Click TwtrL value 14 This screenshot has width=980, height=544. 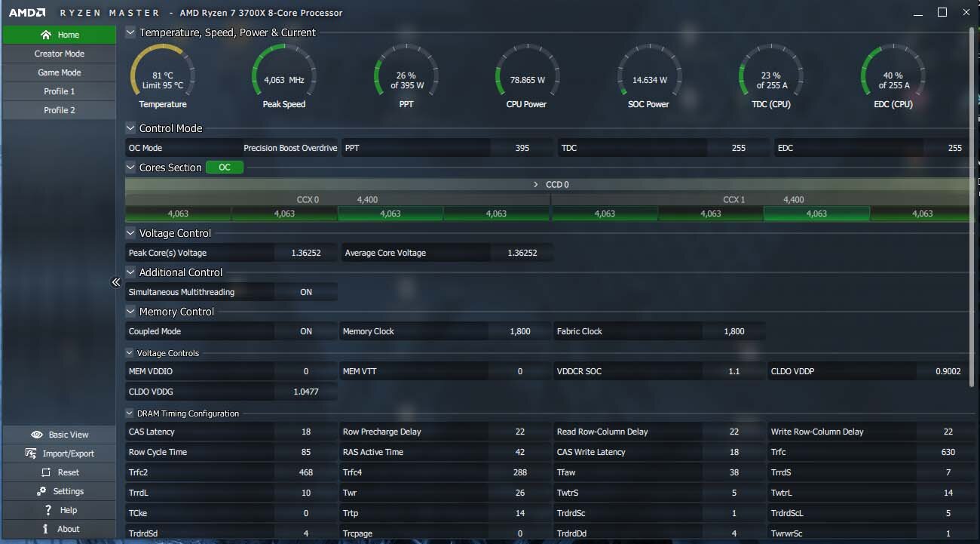point(948,493)
